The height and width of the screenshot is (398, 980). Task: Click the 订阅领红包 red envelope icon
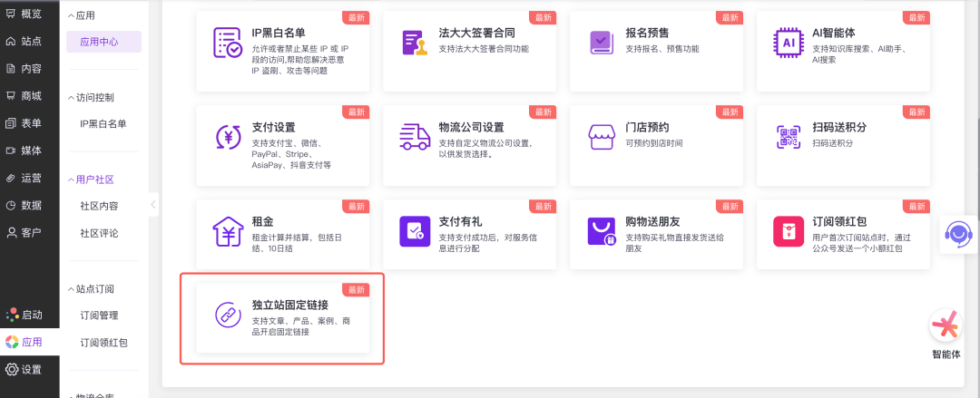coord(789,231)
